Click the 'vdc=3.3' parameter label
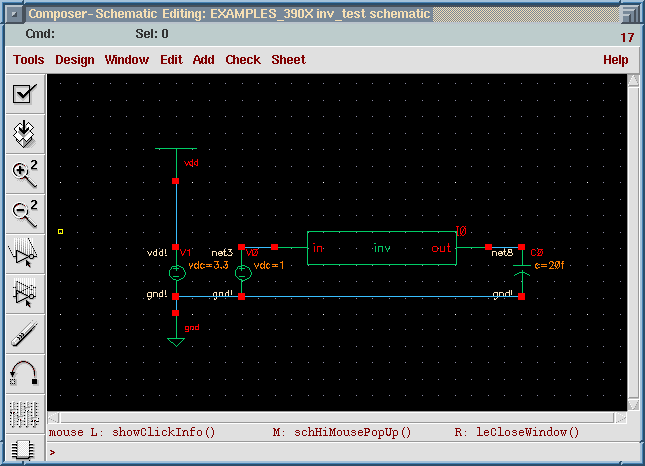Image resolution: width=645 pixels, height=466 pixels. (x=208, y=265)
